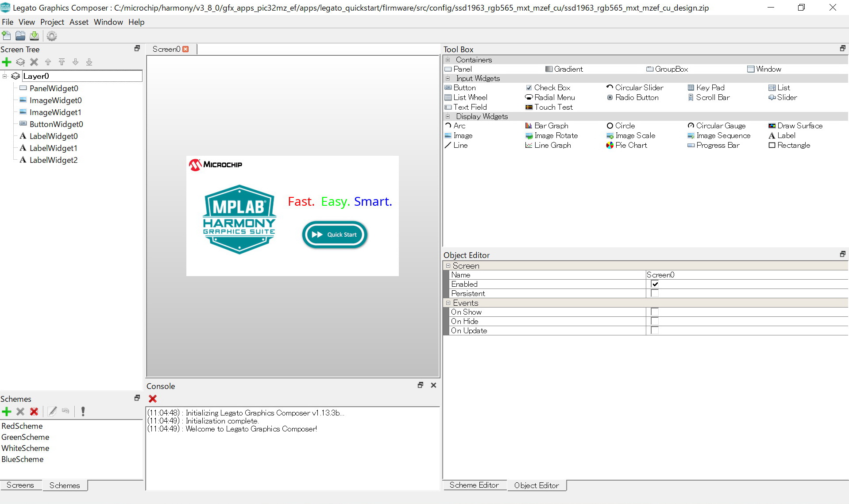
Task: Add a screen tree item with green plus
Action: [x=7, y=62]
